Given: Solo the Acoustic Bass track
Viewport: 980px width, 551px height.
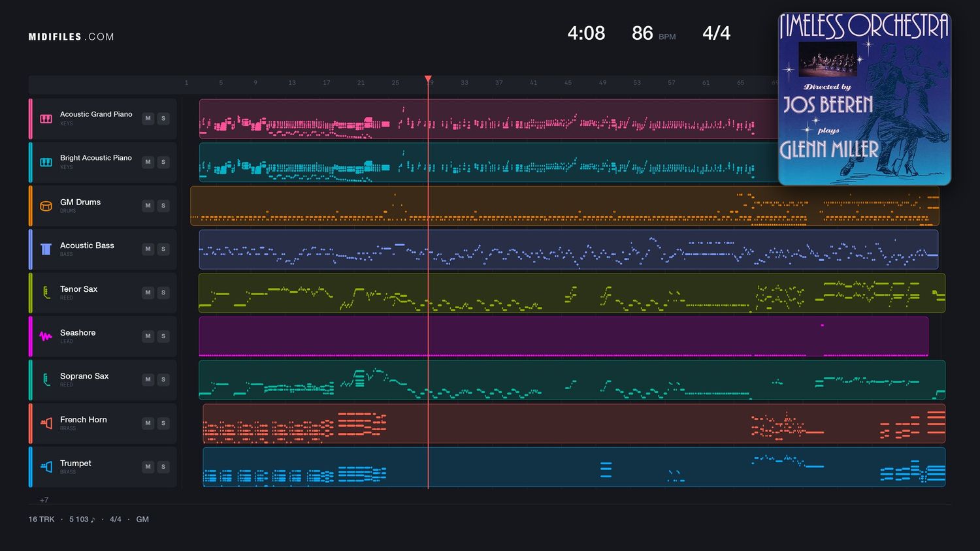Looking at the screenshot, I should 163,249.
